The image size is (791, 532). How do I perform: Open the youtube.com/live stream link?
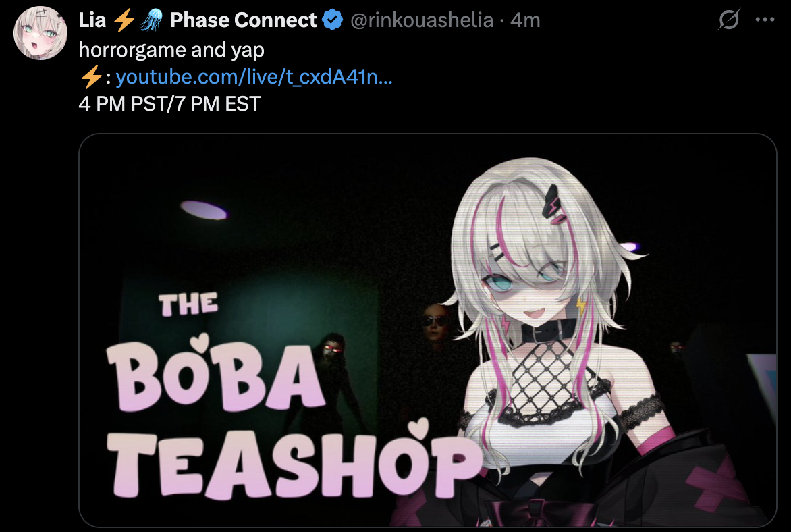coord(254,77)
